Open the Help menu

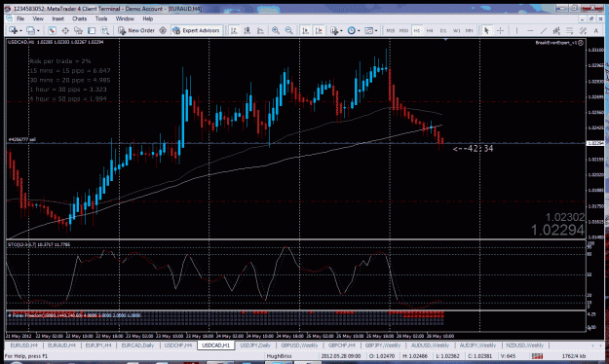click(x=147, y=18)
